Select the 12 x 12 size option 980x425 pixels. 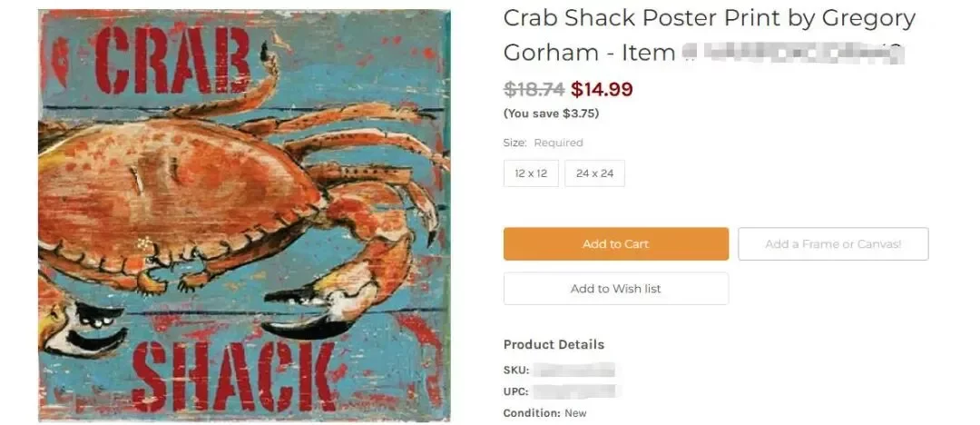click(531, 173)
